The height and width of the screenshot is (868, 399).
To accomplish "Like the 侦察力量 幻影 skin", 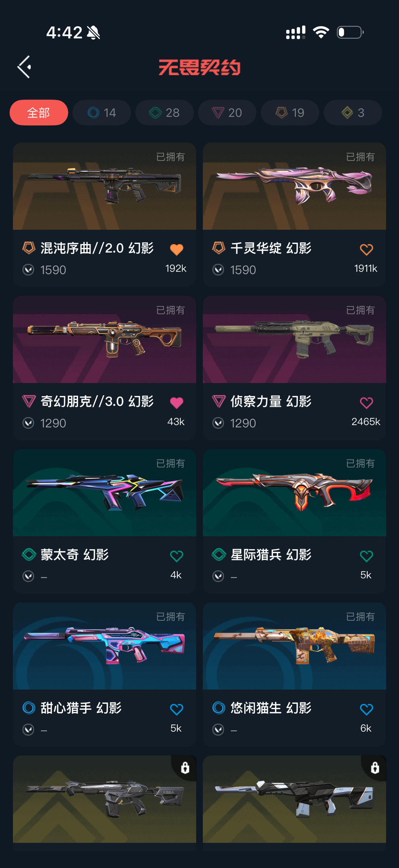I will tap(366, 403).
